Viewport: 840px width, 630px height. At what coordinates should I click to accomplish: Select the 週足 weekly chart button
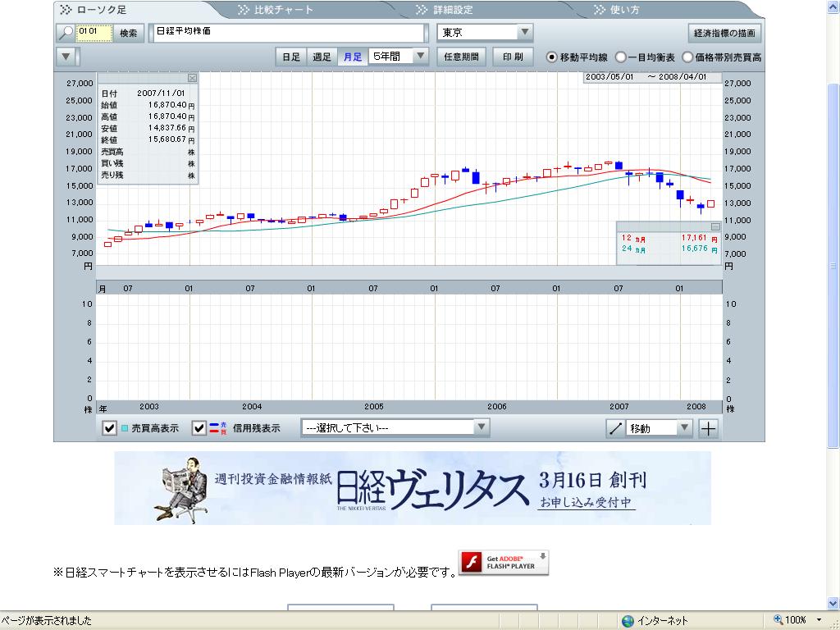pos(322,57)
